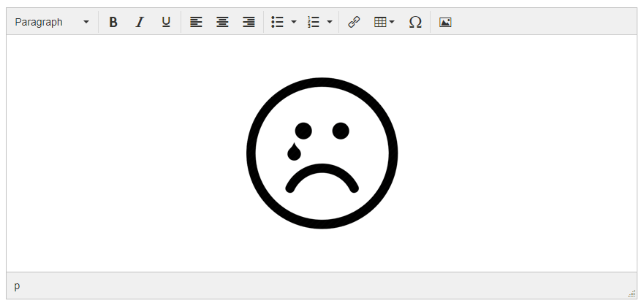Click blank editor area right of image
644x306 pixels.
coord(512,153)
